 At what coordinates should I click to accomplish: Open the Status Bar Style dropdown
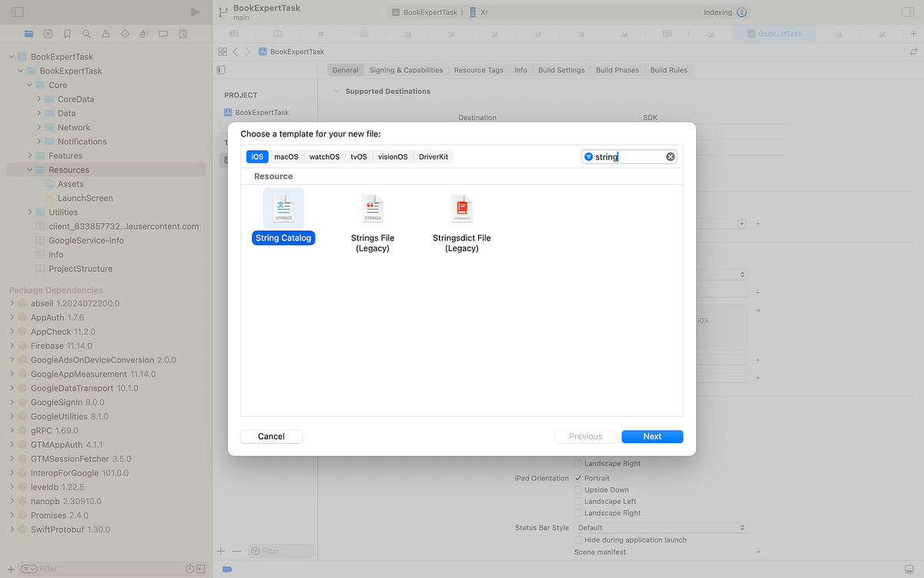tap(660, 527)
